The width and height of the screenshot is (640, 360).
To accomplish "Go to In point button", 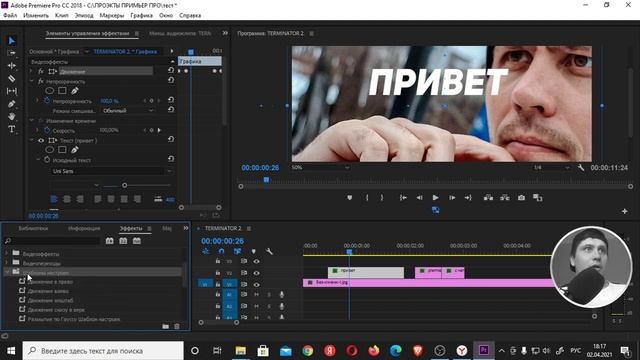I will (x=403, y=198).
